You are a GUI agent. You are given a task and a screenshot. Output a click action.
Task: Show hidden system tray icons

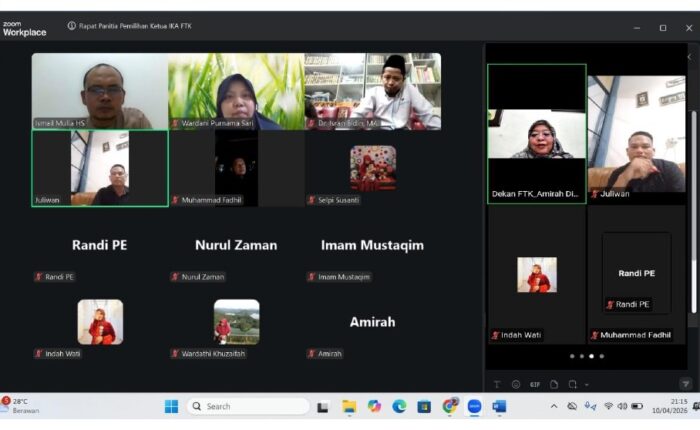554,406
